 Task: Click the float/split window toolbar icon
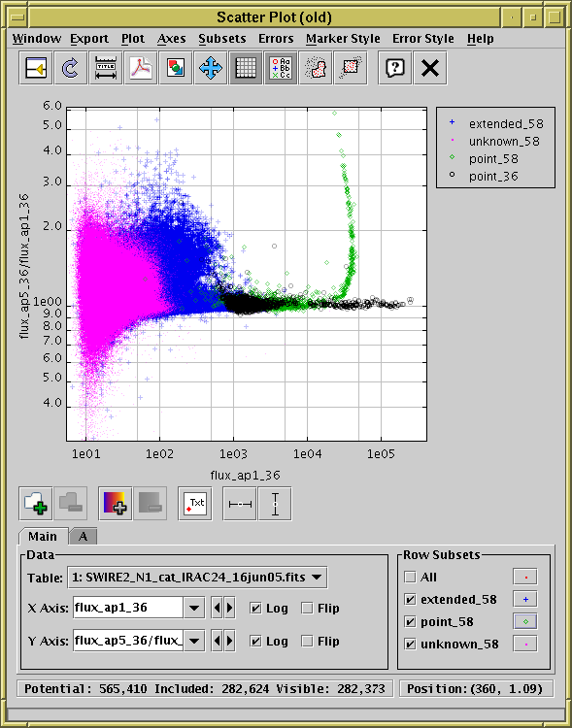36,69
